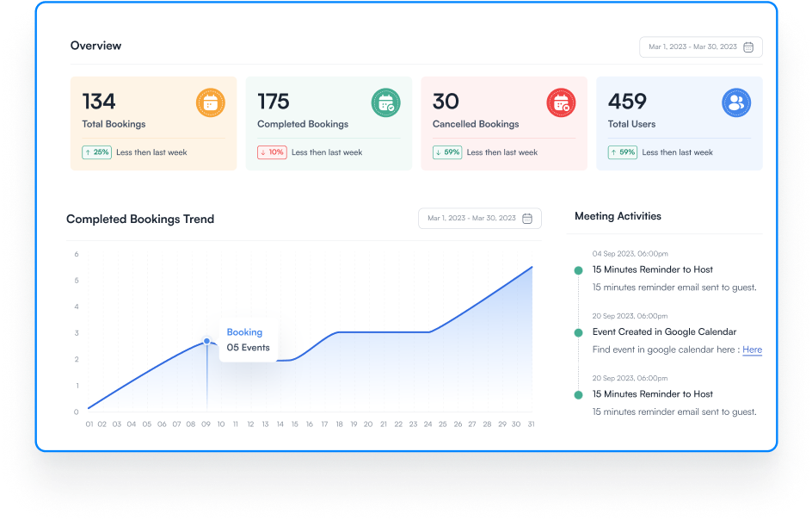812x520 pixels.
Task: Click the green Completed Bookings calendar icon
Action: [x=385, y=103]
